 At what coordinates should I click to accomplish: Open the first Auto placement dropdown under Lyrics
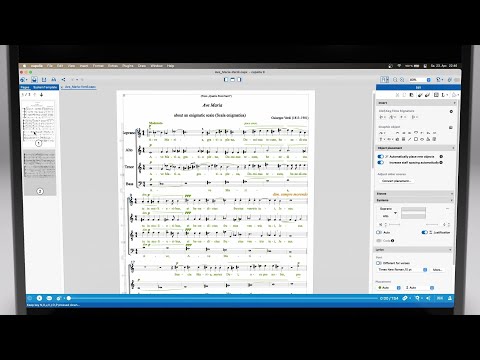[398, 287]
